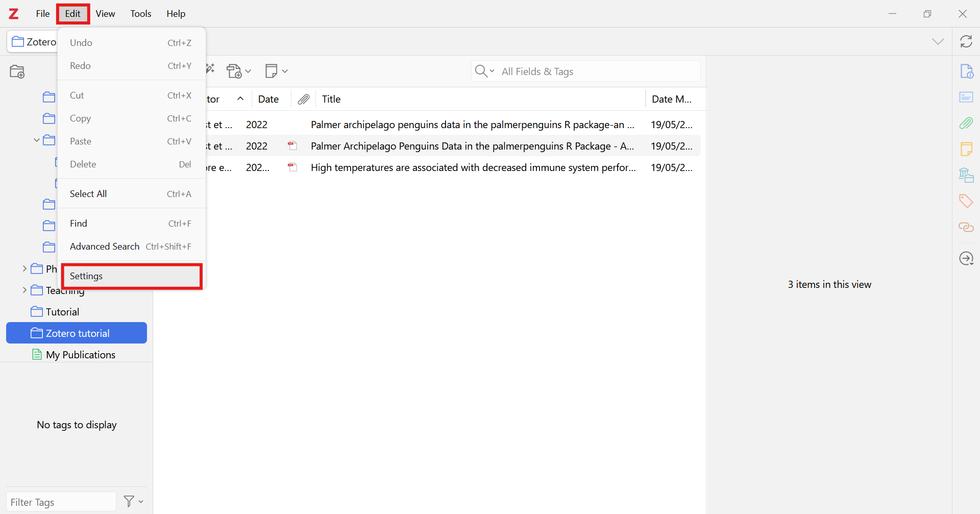Sort by the Date column header

coord(268,99)
